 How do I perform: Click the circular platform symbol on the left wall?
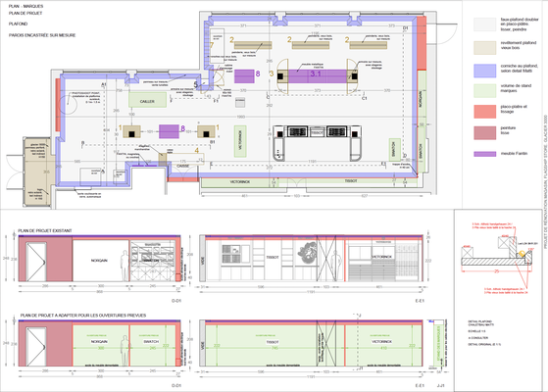click(68, 104)
